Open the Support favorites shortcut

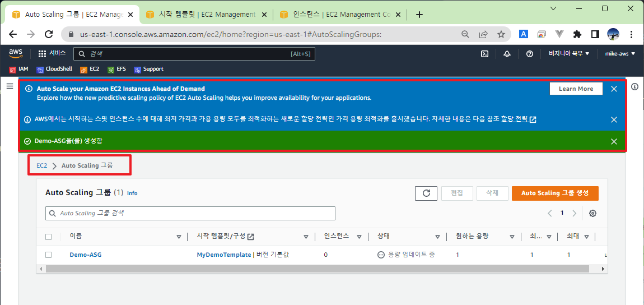point(148,69)
